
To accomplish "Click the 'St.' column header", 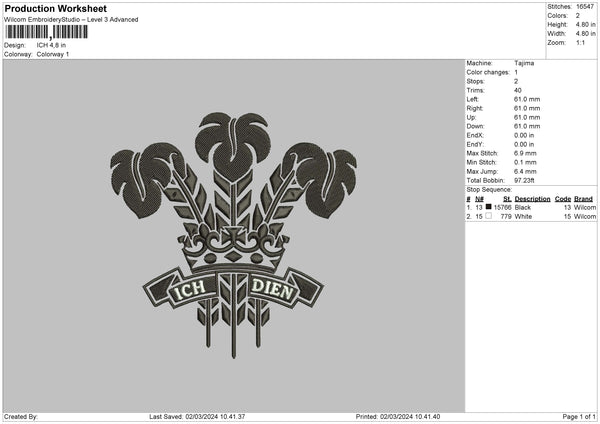I will tap(507, 199).
